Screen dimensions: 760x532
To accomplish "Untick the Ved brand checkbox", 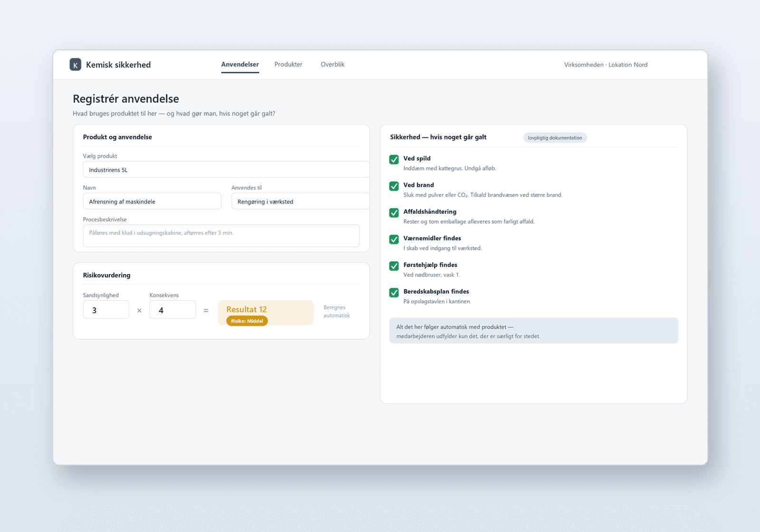I will [394, 186].
